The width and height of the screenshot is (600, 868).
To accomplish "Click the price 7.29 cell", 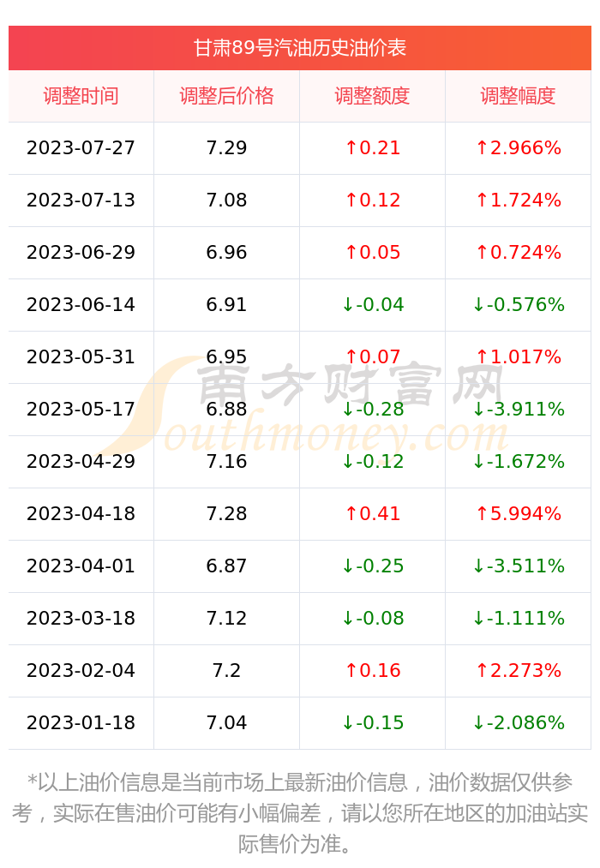I will pos(226,147).
